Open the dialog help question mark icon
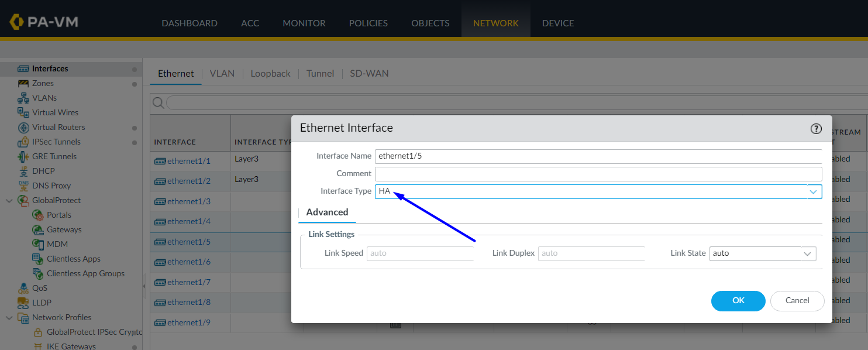 pyautogui.click(x=816, y=129)
